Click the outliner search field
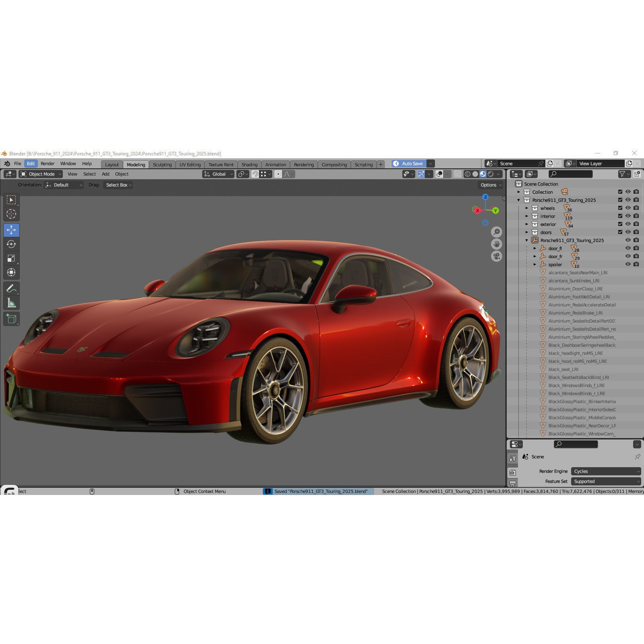644x644 pixels. point(571,174)
